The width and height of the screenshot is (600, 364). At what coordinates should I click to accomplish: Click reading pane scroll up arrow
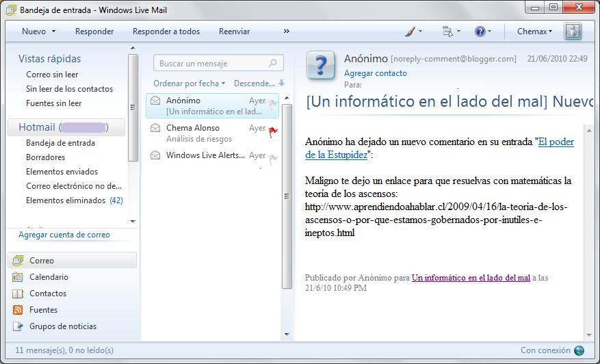point(589,131)
